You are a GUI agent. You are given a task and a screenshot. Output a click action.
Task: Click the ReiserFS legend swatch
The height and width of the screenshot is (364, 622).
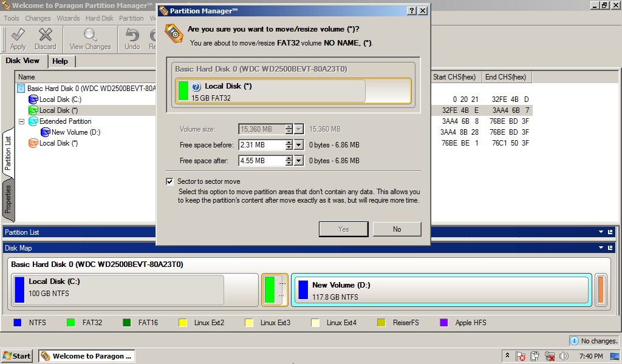[x=381, y=323]
